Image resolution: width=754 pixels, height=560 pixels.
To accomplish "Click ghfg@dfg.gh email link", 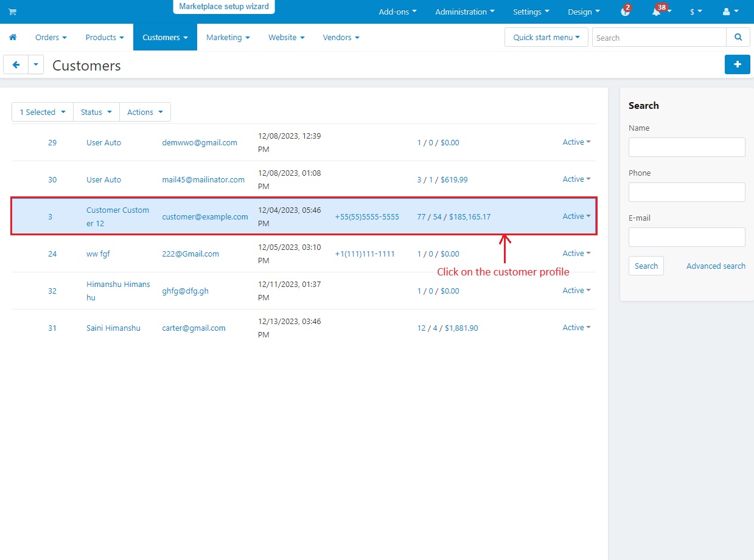I will 185,291.
